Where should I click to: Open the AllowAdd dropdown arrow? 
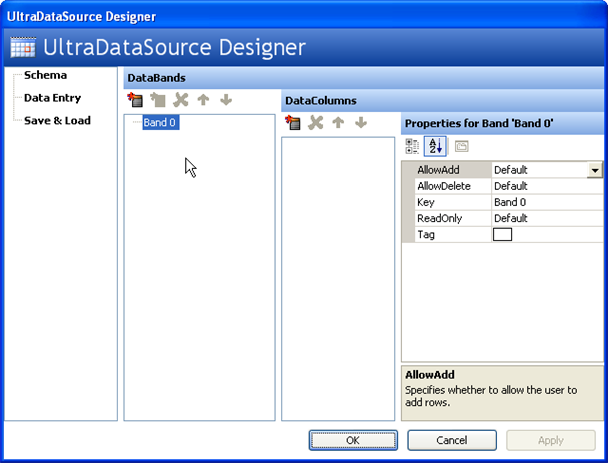coord(595,170)
